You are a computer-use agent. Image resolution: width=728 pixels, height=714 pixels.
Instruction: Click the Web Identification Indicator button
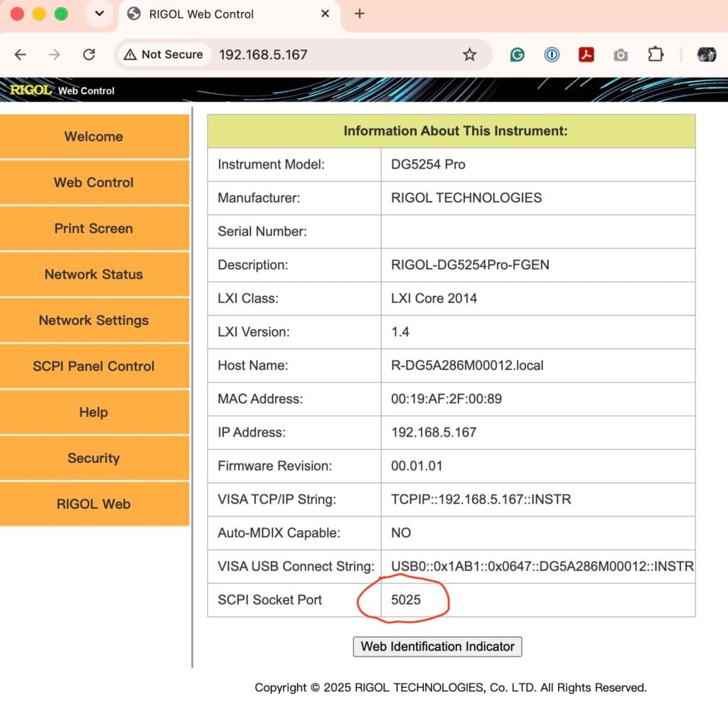[x=437, y=646]
